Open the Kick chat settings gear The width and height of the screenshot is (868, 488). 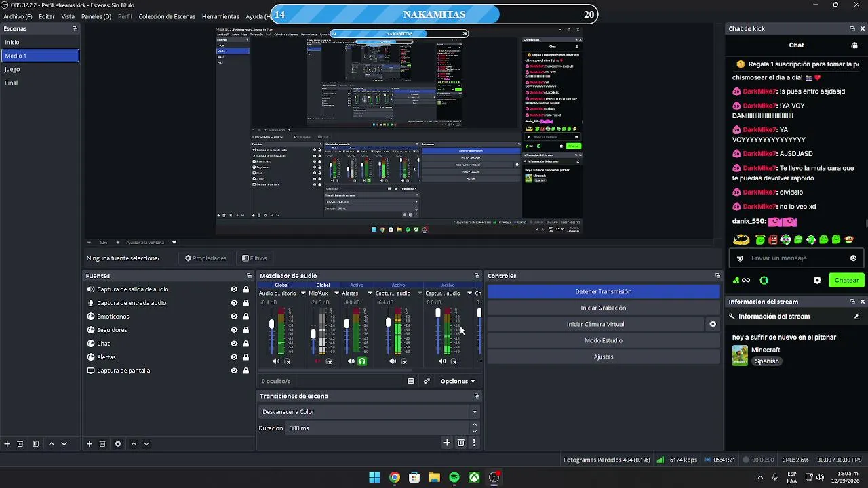click(817, 280)
